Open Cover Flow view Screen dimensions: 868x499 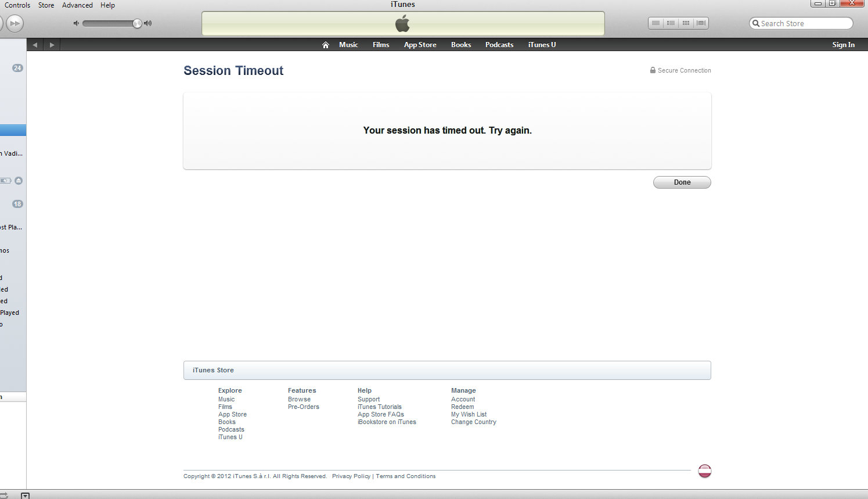pos(701,23)
